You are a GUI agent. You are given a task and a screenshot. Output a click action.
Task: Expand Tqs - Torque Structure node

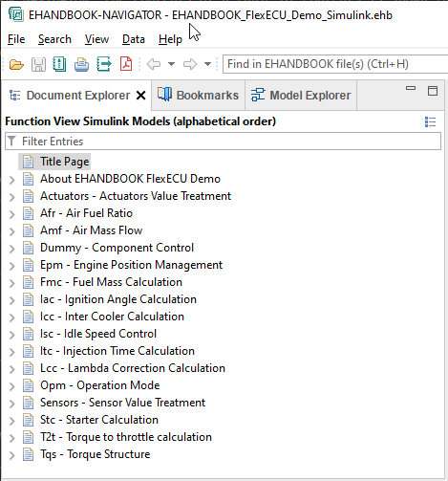pos(12,455)
